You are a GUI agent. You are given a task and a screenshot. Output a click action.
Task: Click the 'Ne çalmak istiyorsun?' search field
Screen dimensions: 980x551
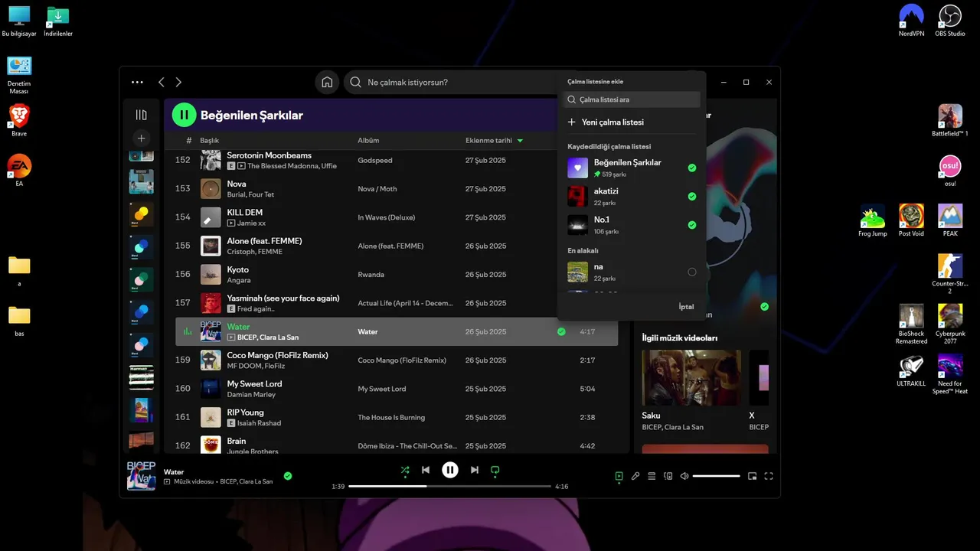coord(452,82)
